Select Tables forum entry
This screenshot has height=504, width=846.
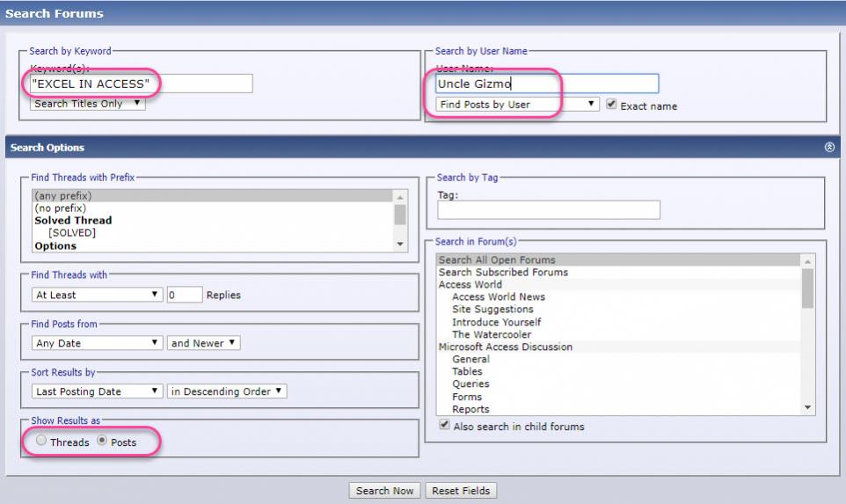point(619,372)
